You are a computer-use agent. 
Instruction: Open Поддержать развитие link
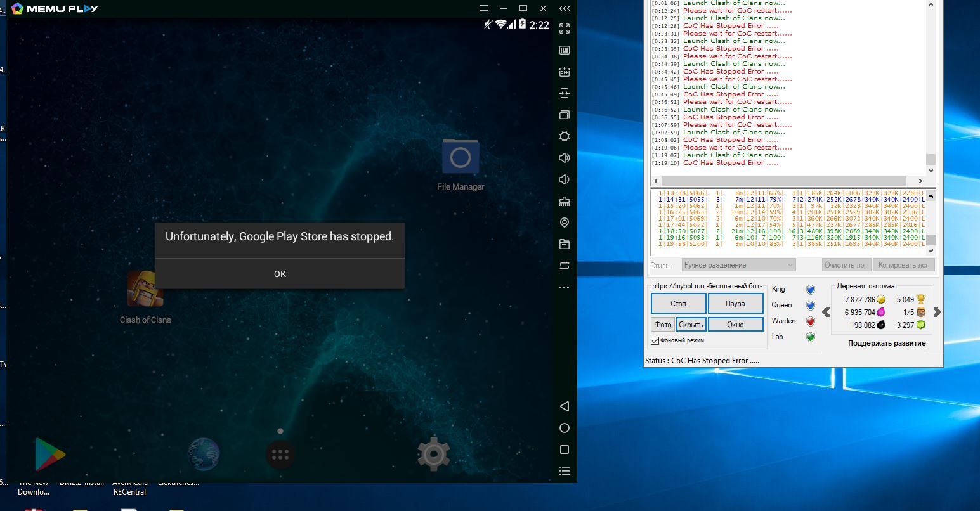point(887,343)
